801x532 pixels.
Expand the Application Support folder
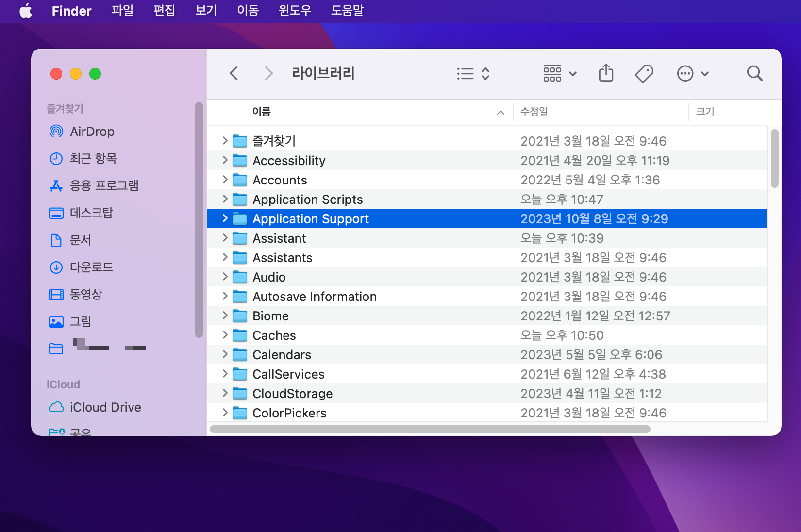pos(225,218)
